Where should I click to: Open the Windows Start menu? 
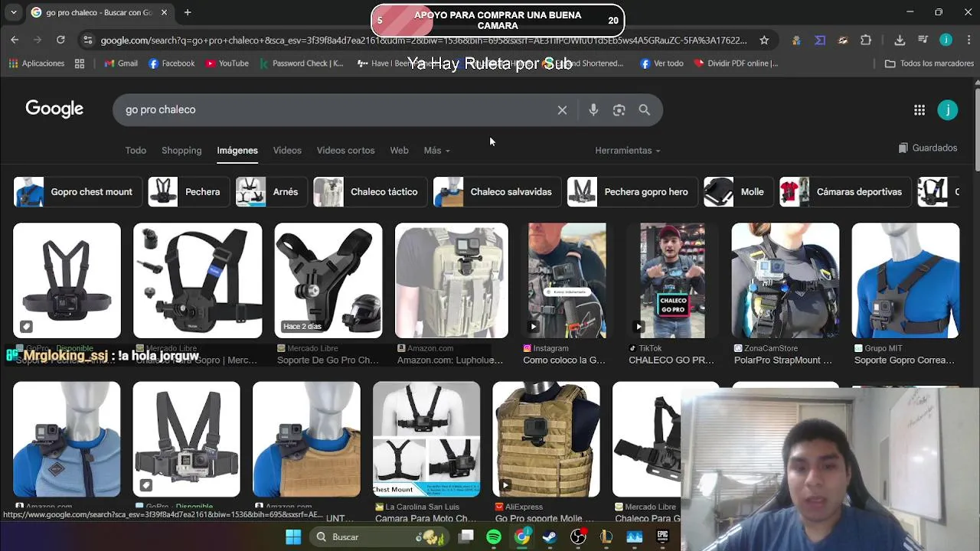tap(293, 537)
